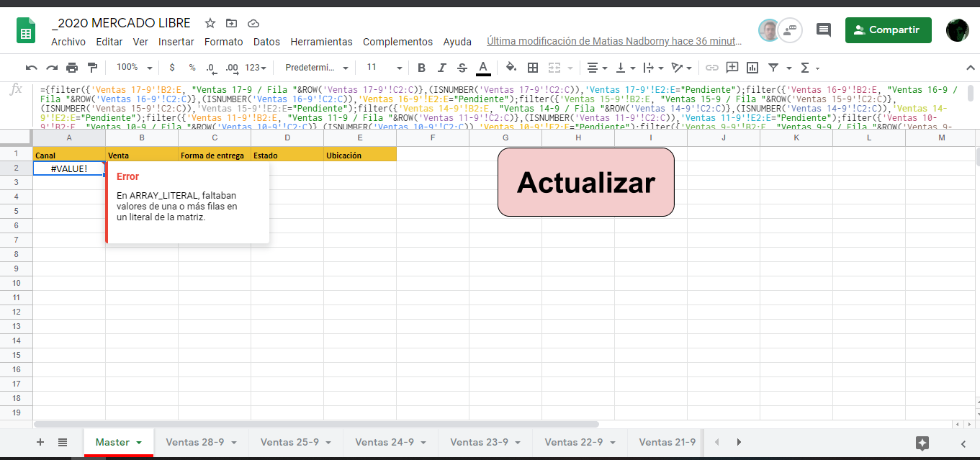Open the Explore panel
Image resolution: width=980 pixels, height=460 pixels.
tap(922, 443)
